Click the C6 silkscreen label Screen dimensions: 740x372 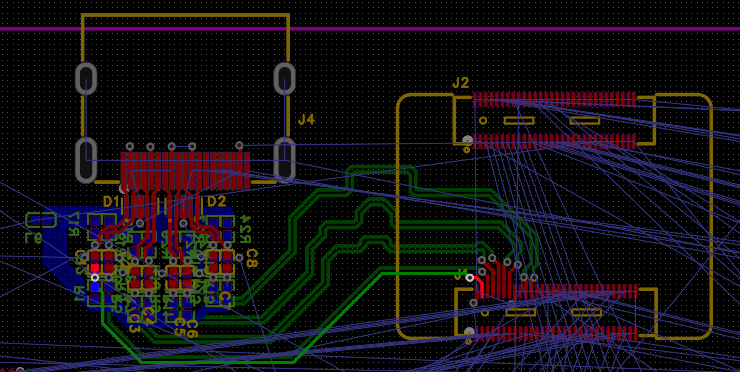(192, 328)
